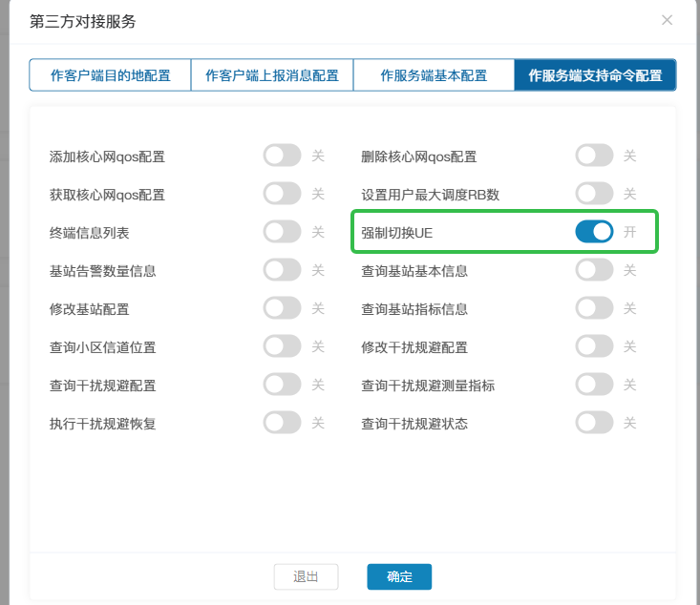This screenshot has width=700, height=605.
Task: Disable the 强制切换UE switch
Action: [594, 232]
